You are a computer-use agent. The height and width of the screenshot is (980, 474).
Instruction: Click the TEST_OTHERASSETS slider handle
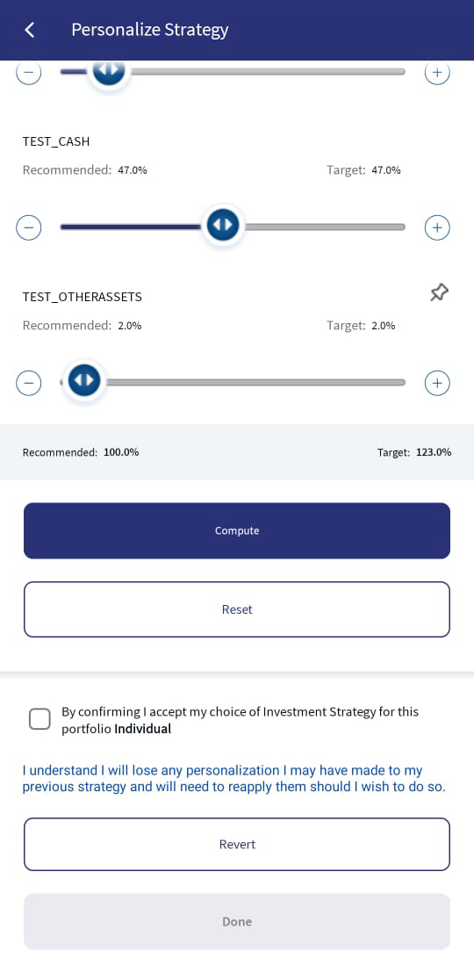pyautogui.click(x=84, y=380)
